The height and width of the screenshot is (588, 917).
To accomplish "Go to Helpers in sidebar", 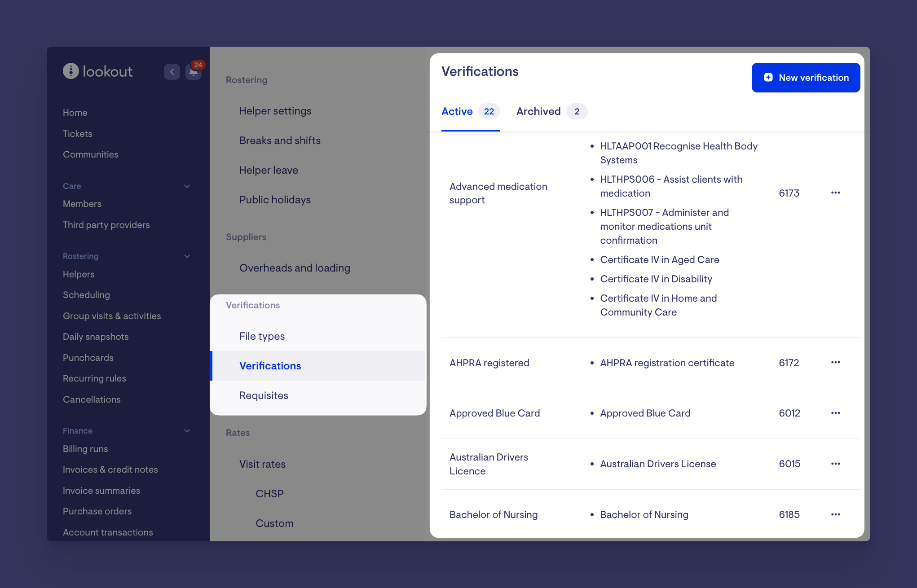I will click(79, 274).
